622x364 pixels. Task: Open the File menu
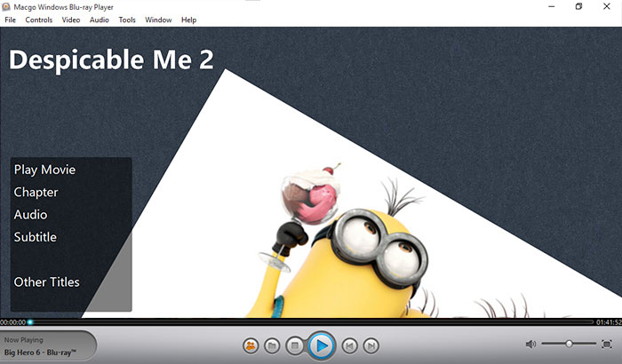[11, 20]
